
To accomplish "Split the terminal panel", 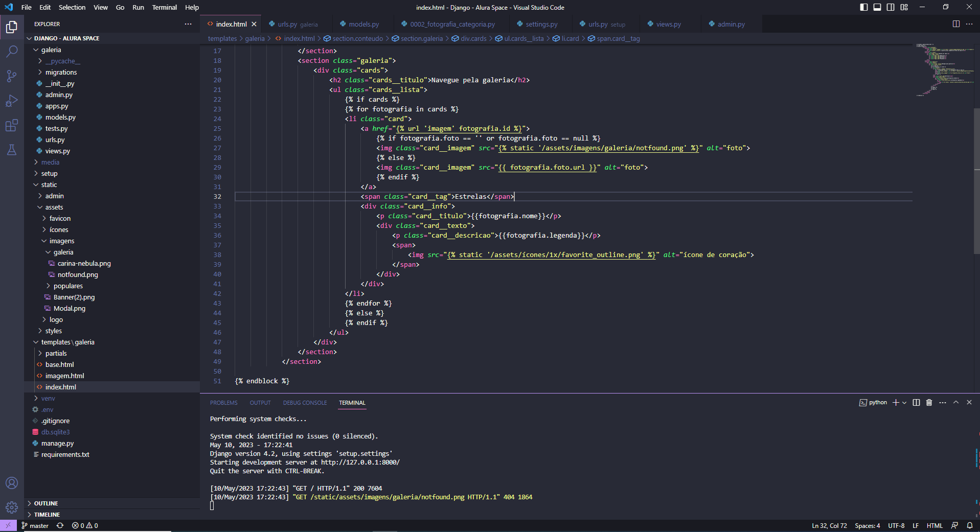I will tap(916, 403).
